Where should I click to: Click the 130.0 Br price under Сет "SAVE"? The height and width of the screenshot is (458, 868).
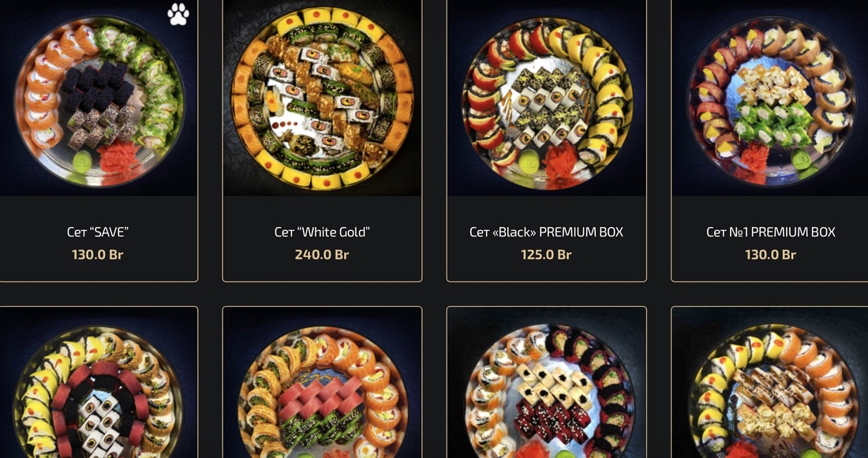coord(97,255)
